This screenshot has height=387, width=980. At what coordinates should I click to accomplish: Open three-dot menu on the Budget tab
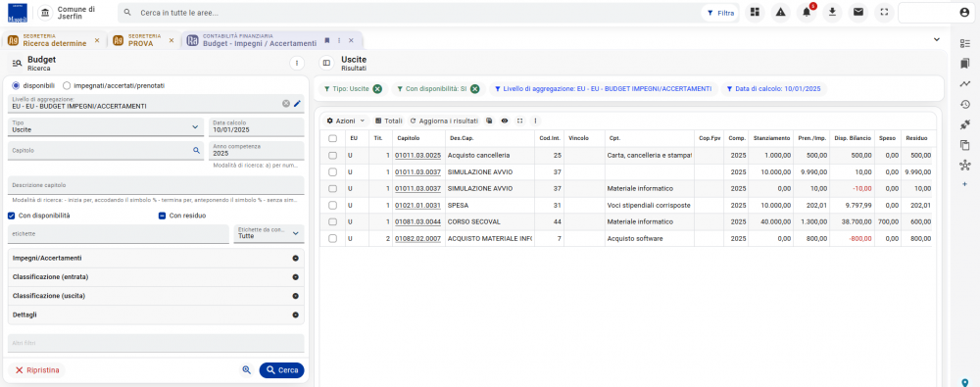pyautogui.click(x=339, y=40)
